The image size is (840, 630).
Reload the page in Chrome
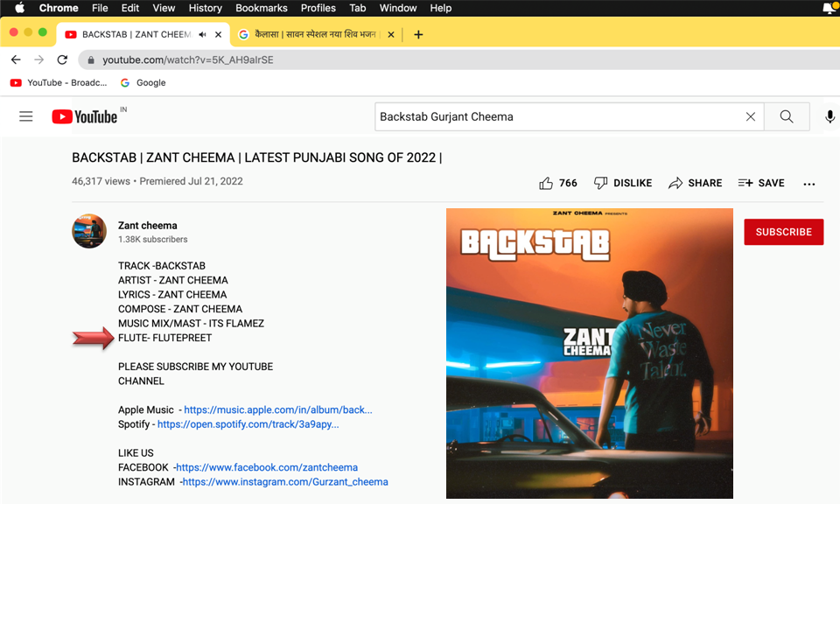coord(62,59)
